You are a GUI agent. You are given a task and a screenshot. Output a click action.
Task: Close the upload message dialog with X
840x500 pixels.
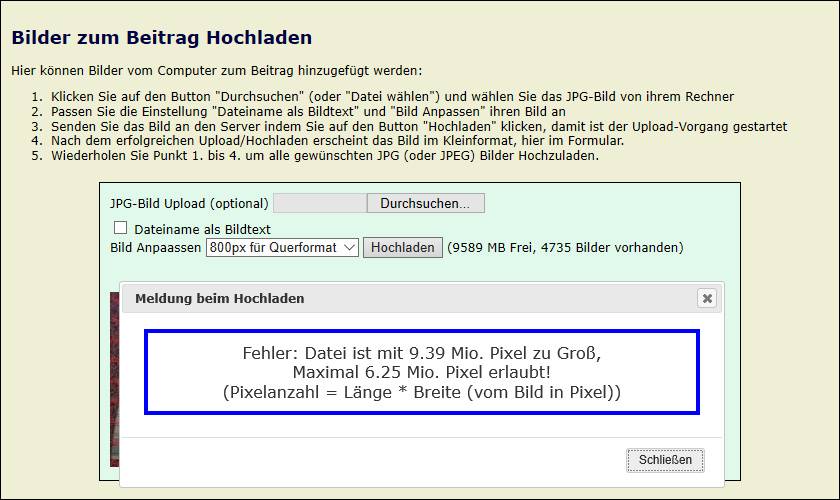[707, 298]
